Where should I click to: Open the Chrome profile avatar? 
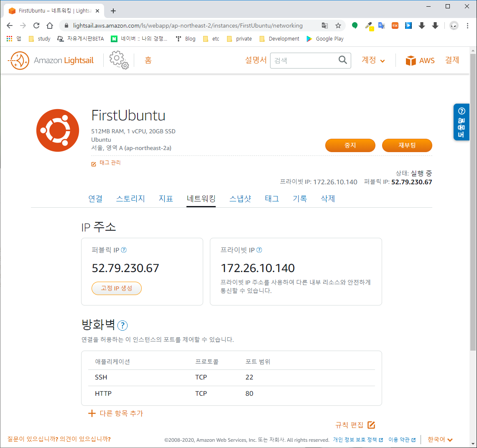pyautogui.click(x=454, y=25)
